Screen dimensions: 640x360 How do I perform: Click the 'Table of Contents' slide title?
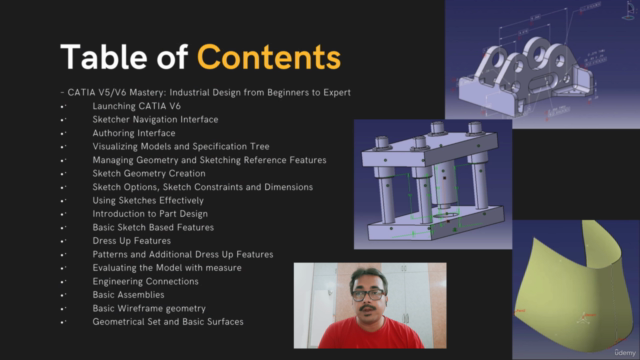pos(200,57)
